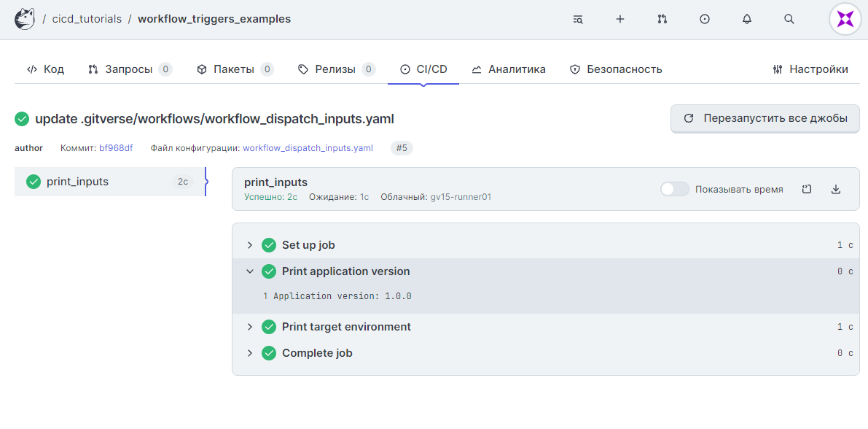Click the 'Успешно: 2с' status text
The width and height of the screenshot is (868, 429).
point(270,197)
